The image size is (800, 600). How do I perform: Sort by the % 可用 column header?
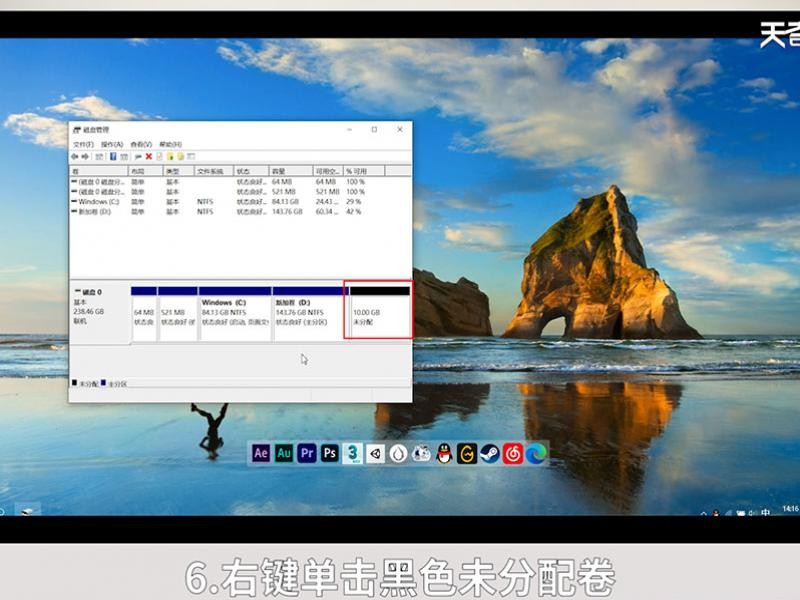364,171
